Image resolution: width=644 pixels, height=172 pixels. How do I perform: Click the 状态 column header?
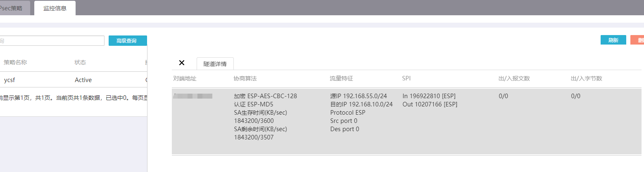point(80,62)
